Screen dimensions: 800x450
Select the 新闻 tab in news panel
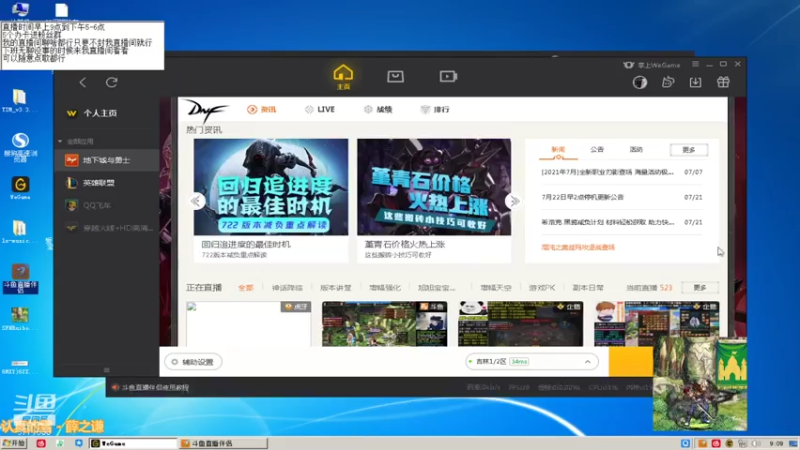[558, 149]
